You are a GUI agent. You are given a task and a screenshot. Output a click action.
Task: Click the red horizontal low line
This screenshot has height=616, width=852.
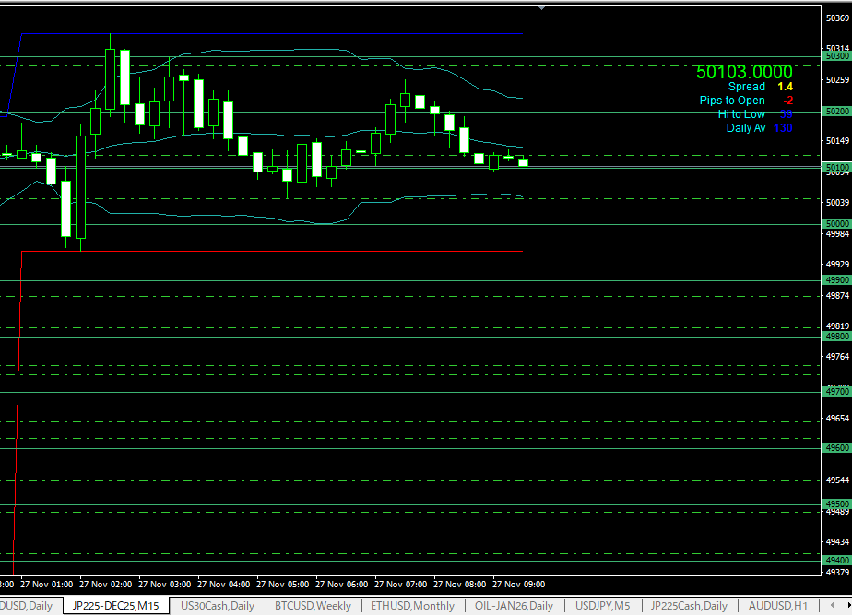[277, 251]
